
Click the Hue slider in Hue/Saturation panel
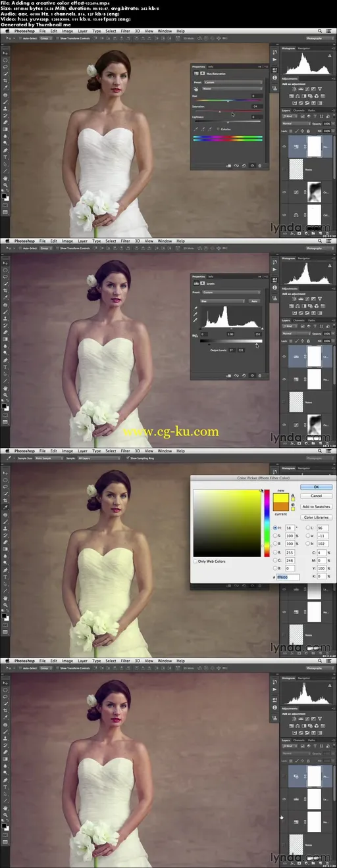click(x=228, y=101)
